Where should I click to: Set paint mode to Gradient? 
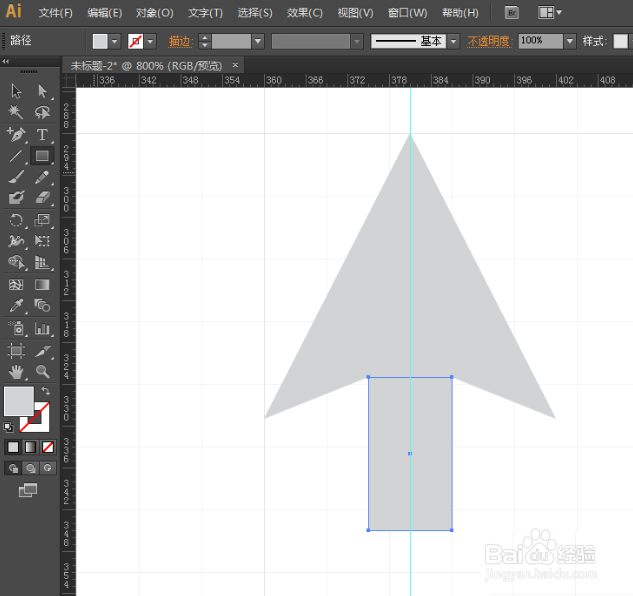31,447
